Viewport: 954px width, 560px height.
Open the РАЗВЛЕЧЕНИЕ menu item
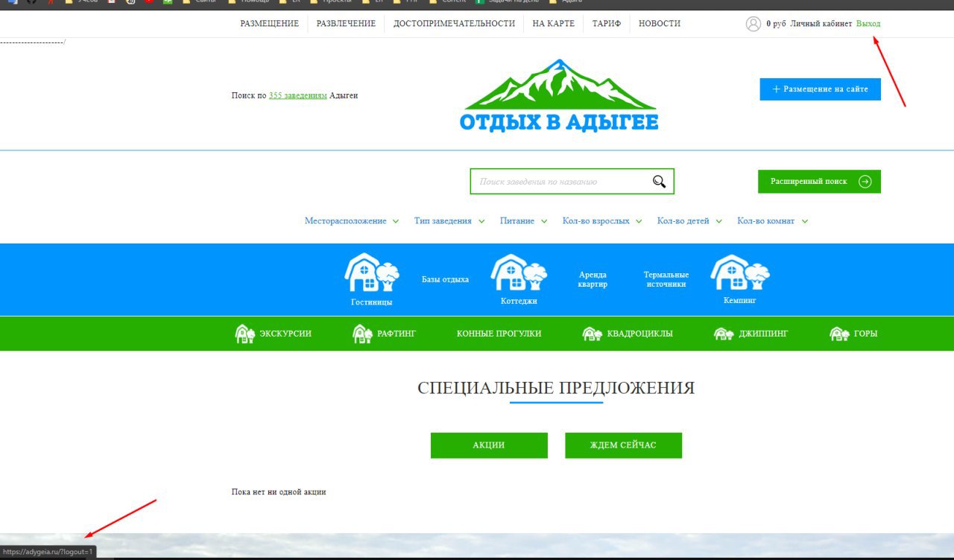(346, 24)
